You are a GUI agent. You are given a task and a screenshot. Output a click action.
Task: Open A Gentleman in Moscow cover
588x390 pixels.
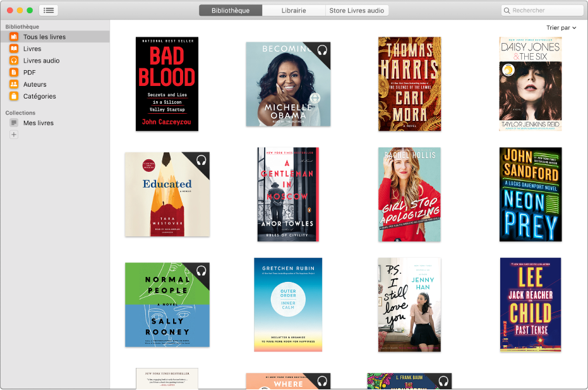coord(288,195)
